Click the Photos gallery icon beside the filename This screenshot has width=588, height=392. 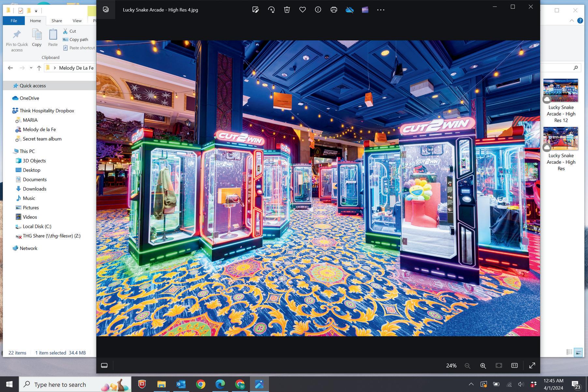point(106,9)
